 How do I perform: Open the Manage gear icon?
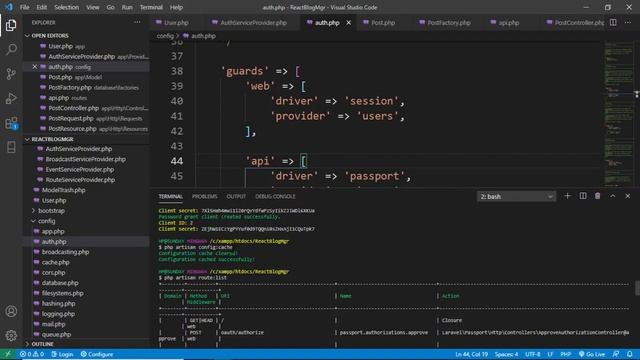pyautogui.click(x=11, y=336)
